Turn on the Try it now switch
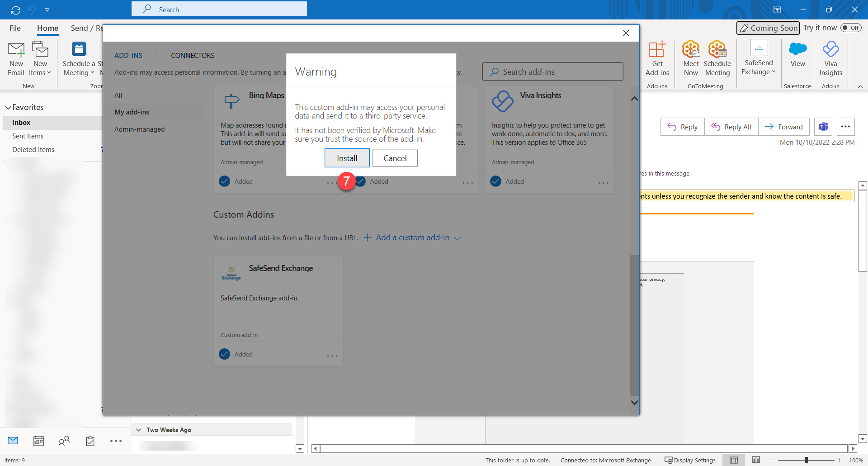The height and width of the screenshot is (466, 868). click(x=852, y=27)
